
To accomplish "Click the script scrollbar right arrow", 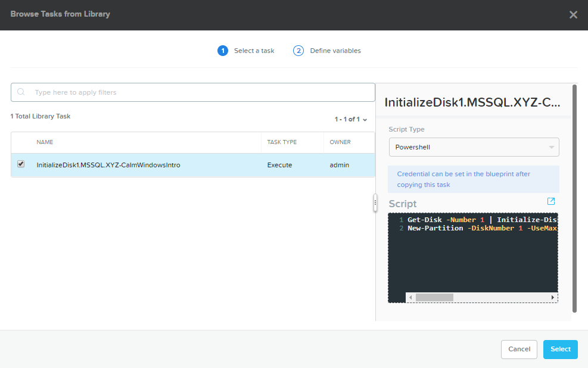I will tap(553, 298).
